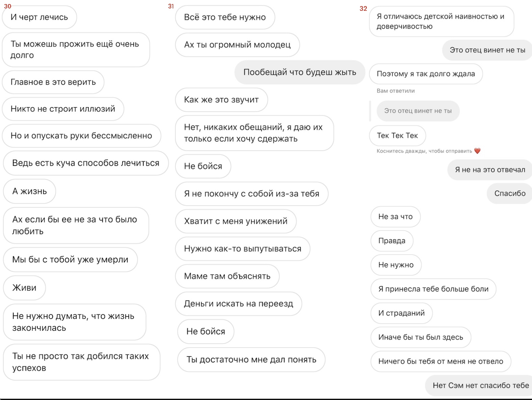532x400 pixels.
Task: Click 'Коснитесь дважды, чтобы отправить' hint text
Action: [424, 151]
